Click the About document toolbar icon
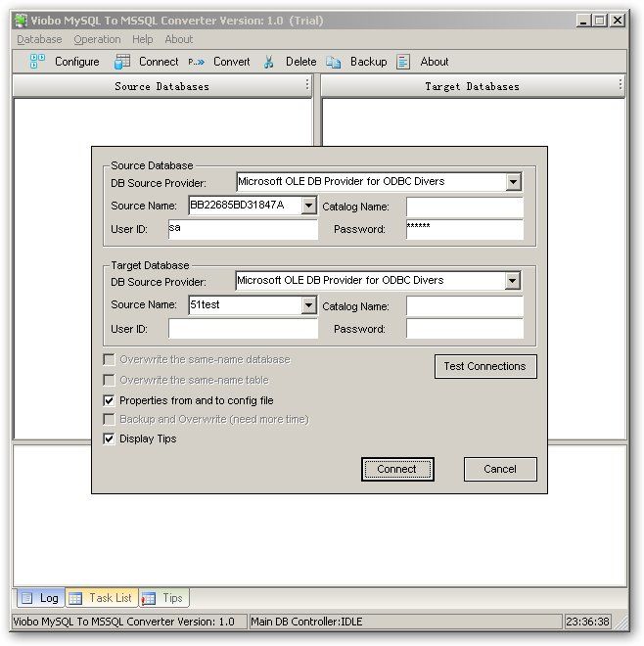644x646 pixels. (403, 62)
